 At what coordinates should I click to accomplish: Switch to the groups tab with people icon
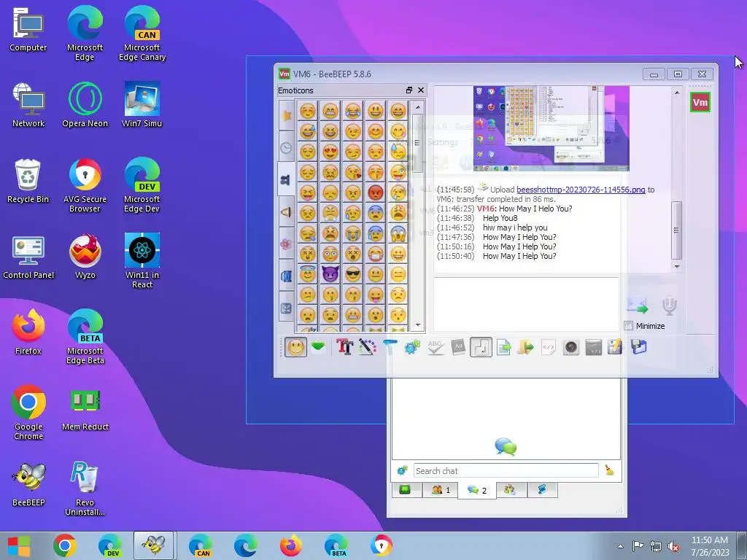[510, 489]
